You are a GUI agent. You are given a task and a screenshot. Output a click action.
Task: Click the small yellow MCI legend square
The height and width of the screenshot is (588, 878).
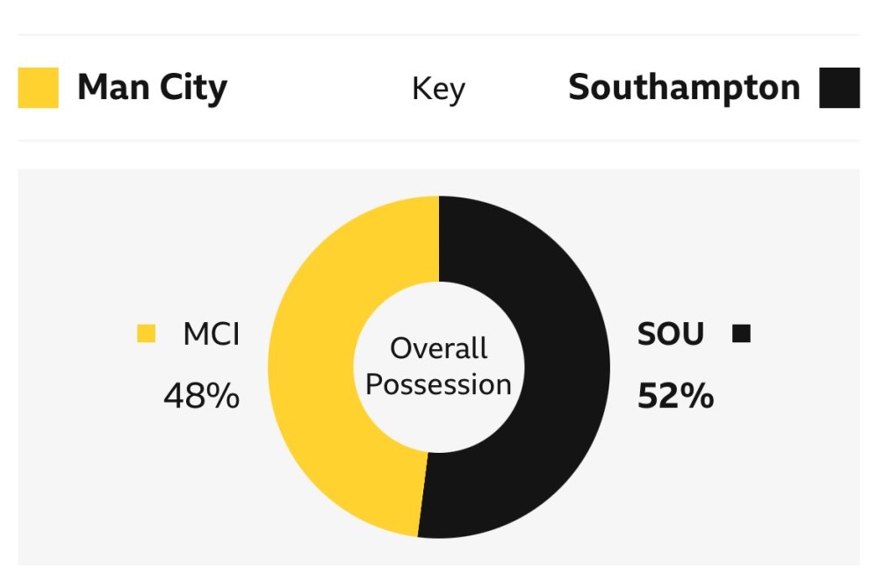click(147, 333)
